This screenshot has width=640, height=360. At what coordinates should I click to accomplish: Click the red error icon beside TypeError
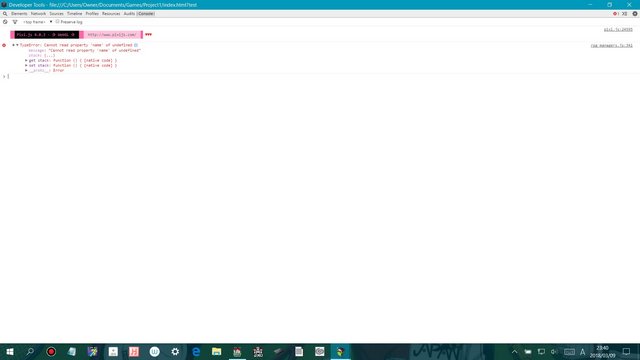[x=4, y=45]
